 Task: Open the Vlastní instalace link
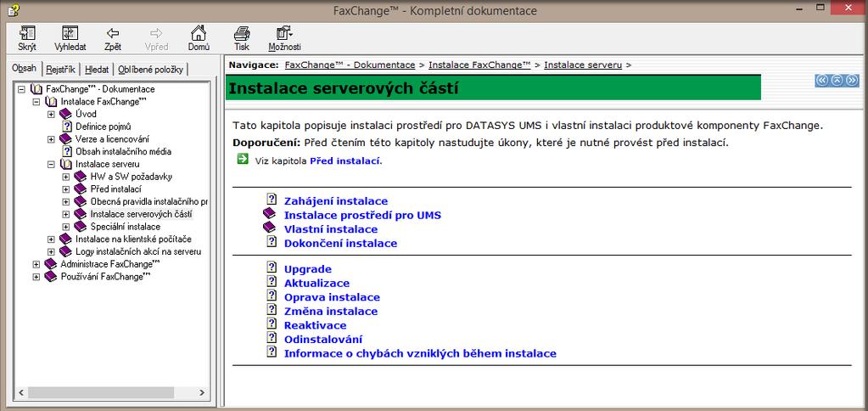330,229
